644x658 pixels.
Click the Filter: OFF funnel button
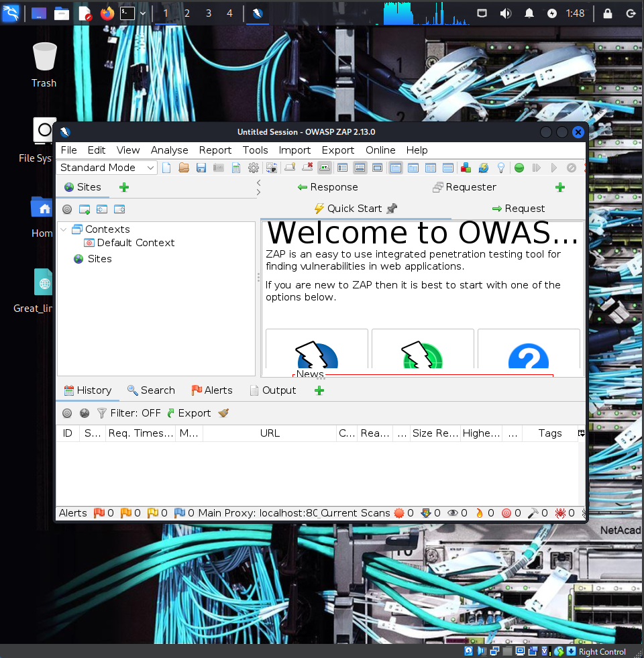[129, 413]
